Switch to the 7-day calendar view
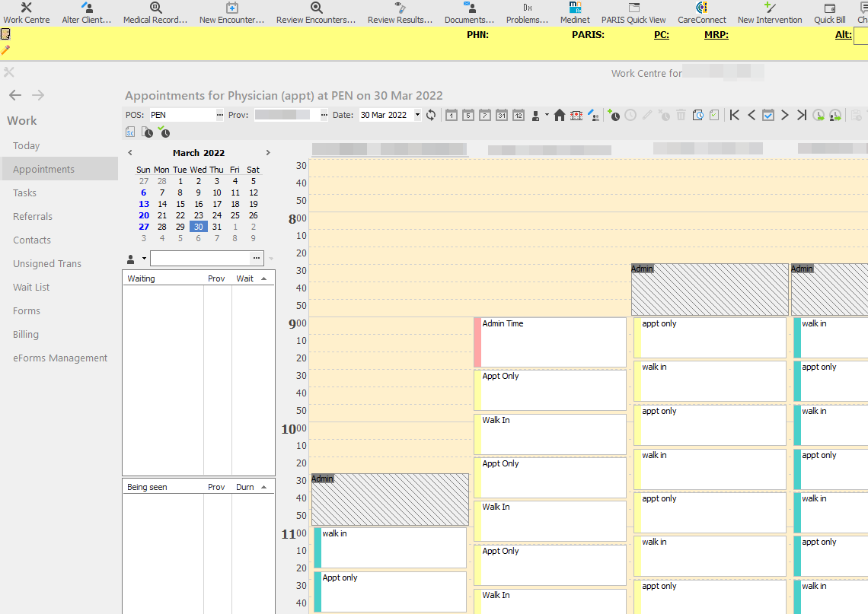Viewport: 868px width, 614px height. pyautogui.click(x=484, y=115)
